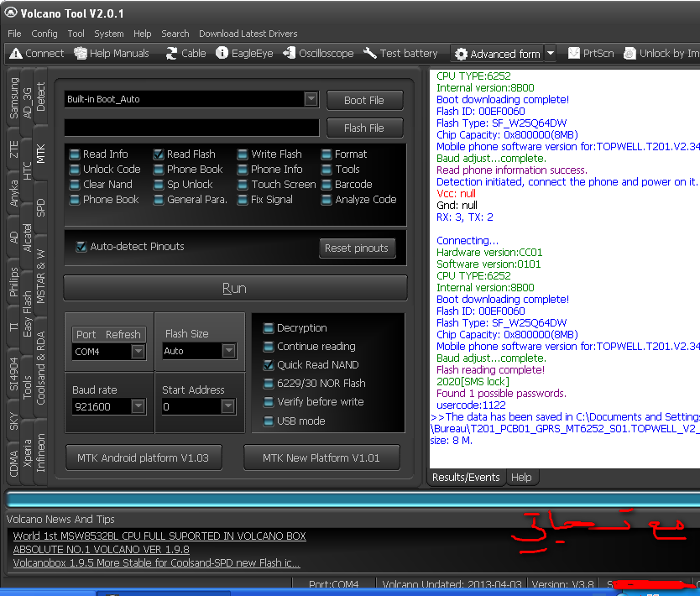Open the Tool menu

[76, 34]
